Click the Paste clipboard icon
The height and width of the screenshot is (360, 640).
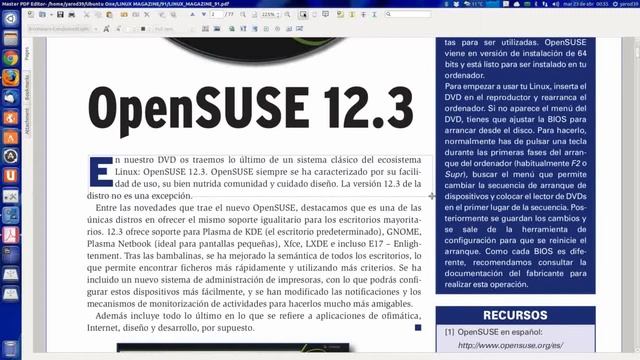pyautogui.click(x=109, y=15)
